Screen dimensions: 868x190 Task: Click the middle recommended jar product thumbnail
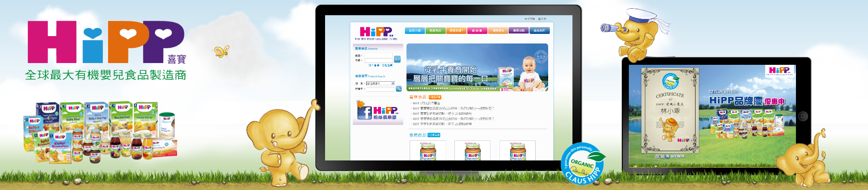click(472, 150)
